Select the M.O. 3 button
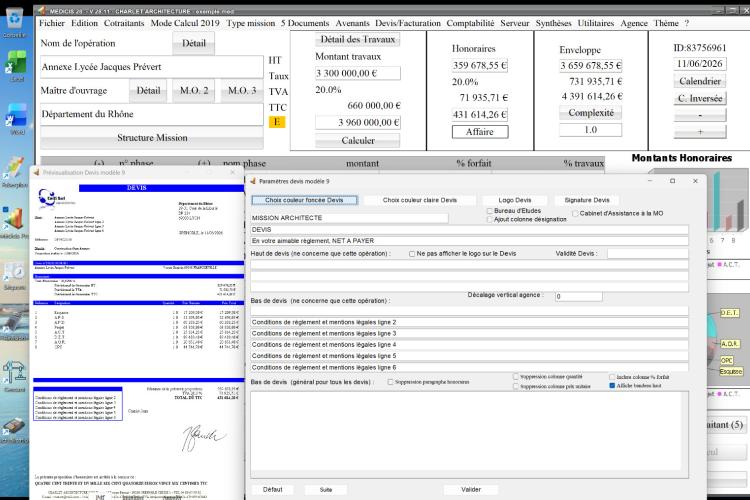Image resolution: width=750 pixels, height=500 pixels. coord(242,90)
